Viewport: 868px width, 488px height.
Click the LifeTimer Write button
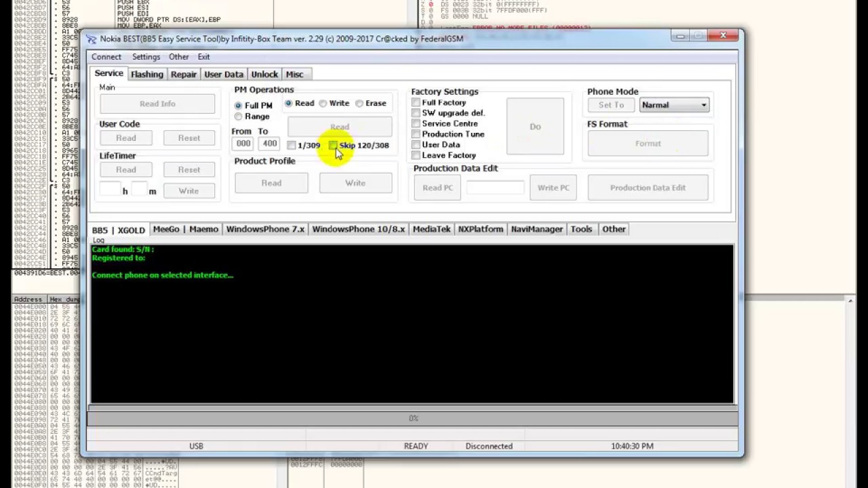189,191
